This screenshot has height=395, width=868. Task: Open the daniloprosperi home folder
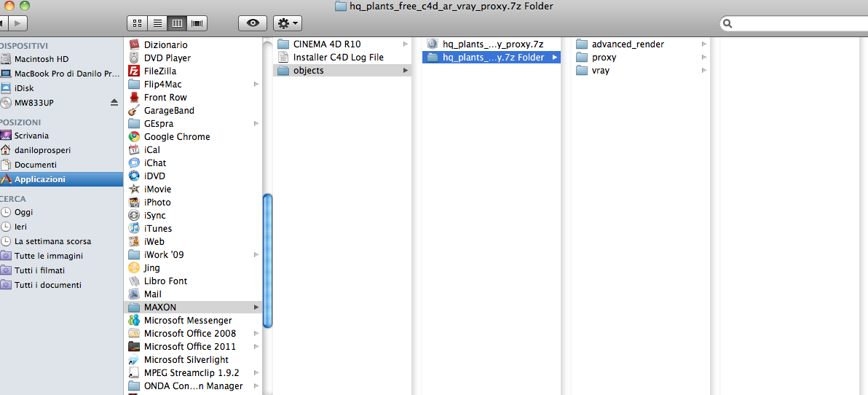click(x=43, y=150)
